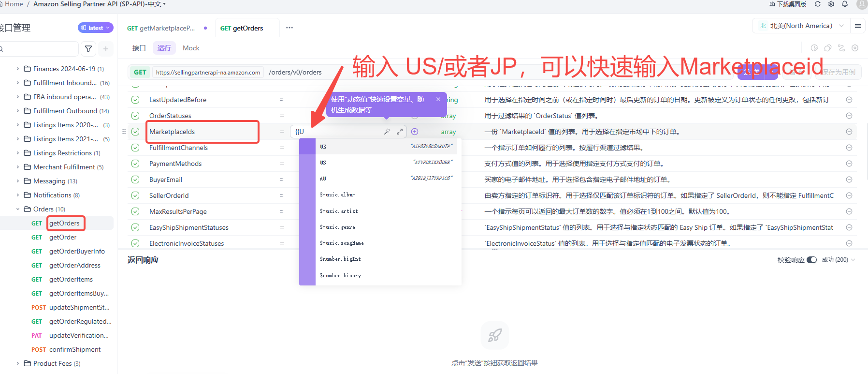This screenshot has height=374, width=868.
Task: Disable the BuyerEmail parameter
Action: click(x=135, y=180)
